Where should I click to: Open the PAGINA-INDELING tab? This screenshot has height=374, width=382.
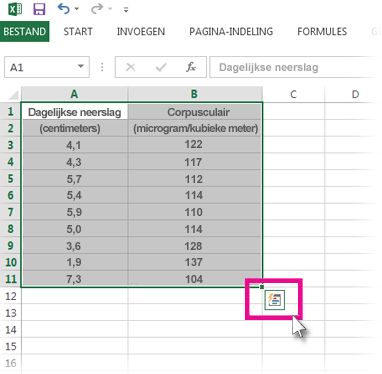point(231,31)
